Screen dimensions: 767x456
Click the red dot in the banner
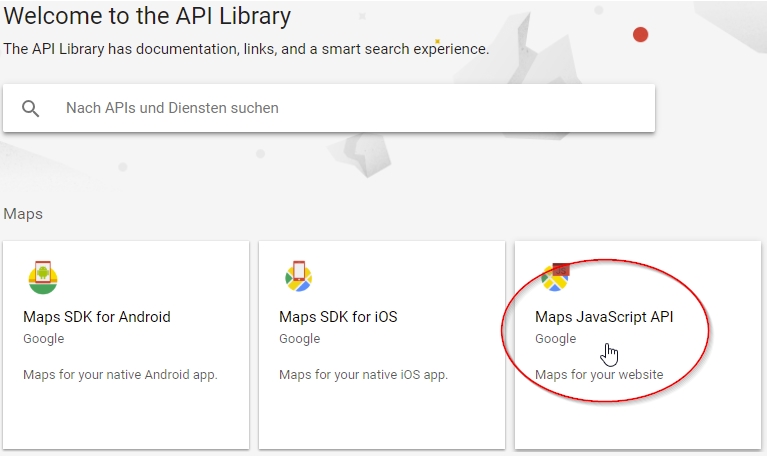(x=640, y=35)
